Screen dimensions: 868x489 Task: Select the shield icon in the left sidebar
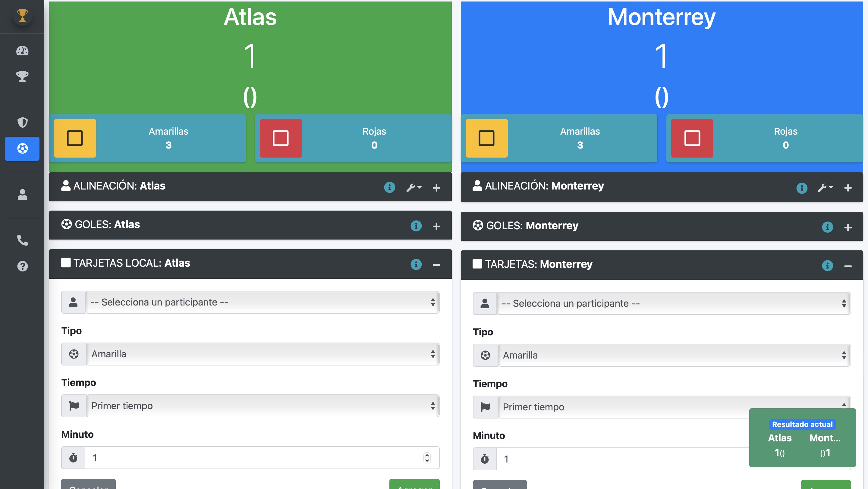coord(23,122)
